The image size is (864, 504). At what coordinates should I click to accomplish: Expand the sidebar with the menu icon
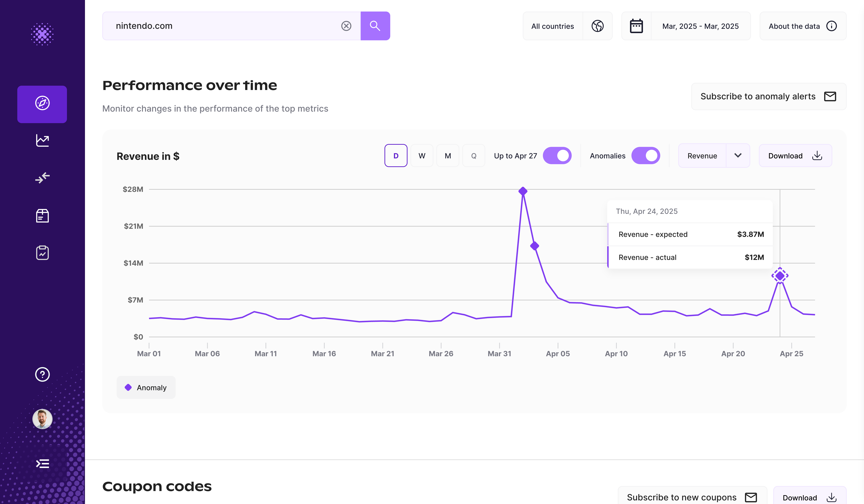[42, 464]
